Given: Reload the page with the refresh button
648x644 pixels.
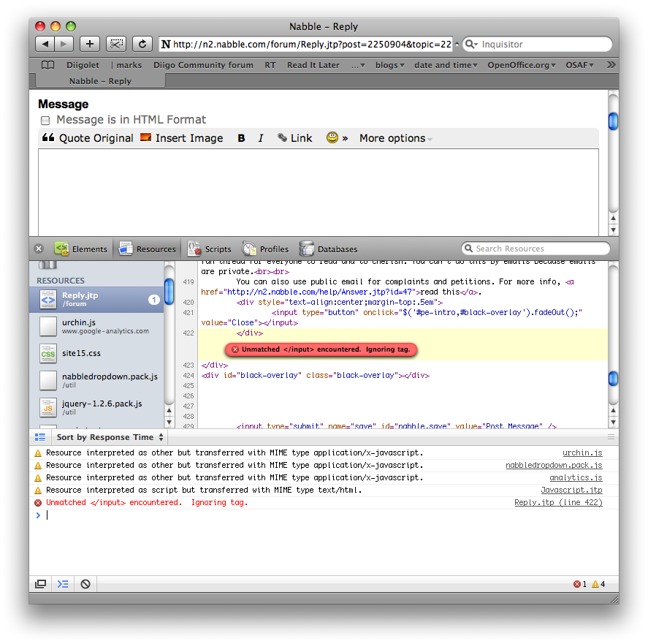Looking at the screenshot, I should pyautogui.click(x=142, y=44).
